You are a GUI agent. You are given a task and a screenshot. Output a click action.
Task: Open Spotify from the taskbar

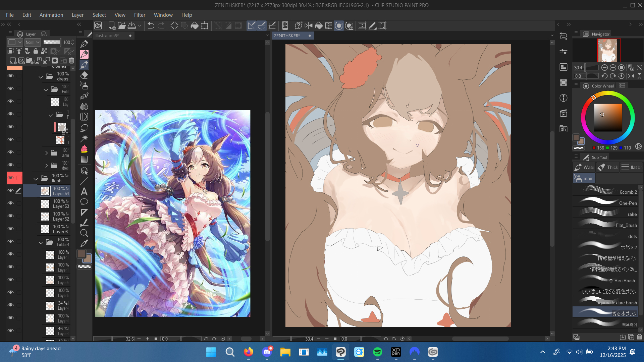coord(377,352)
